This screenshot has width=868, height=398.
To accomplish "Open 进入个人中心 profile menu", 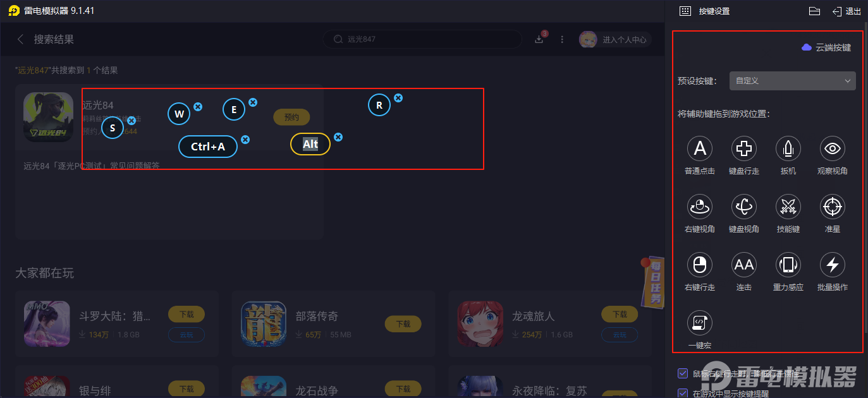I will [x=614, y=39].
